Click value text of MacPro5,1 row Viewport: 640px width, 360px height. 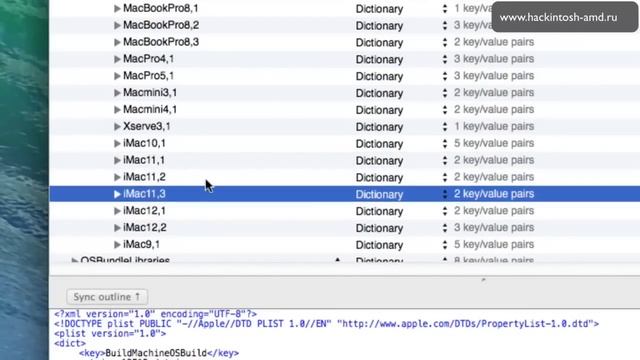click(x=494, y=76)
